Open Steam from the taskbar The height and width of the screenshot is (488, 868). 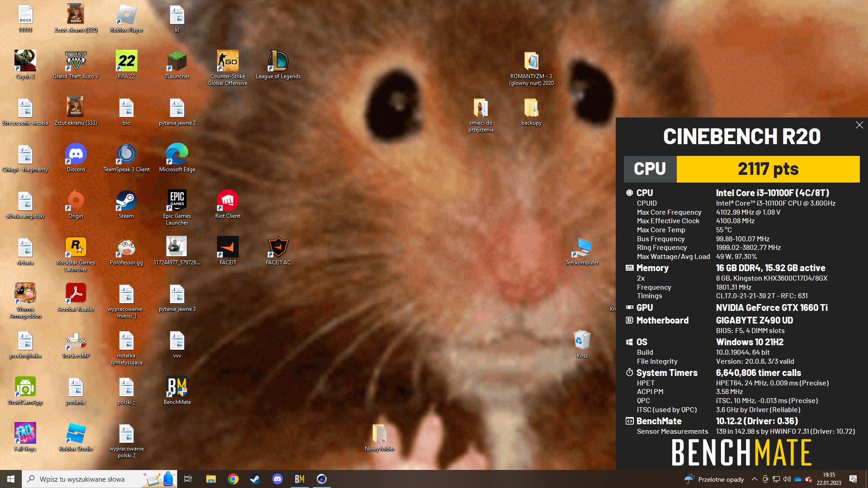coord(255,479)
